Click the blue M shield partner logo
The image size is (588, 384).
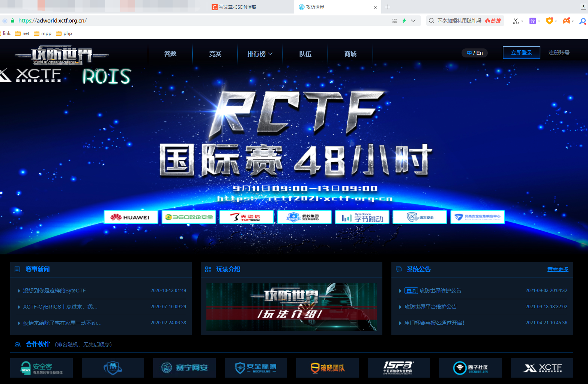(x=113, y=368)
